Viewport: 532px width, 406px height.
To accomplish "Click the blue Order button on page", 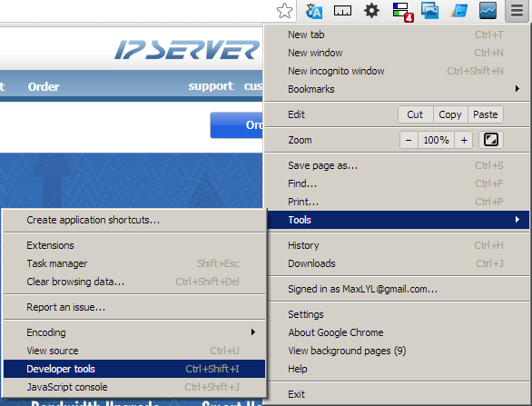I will point(236,125).
